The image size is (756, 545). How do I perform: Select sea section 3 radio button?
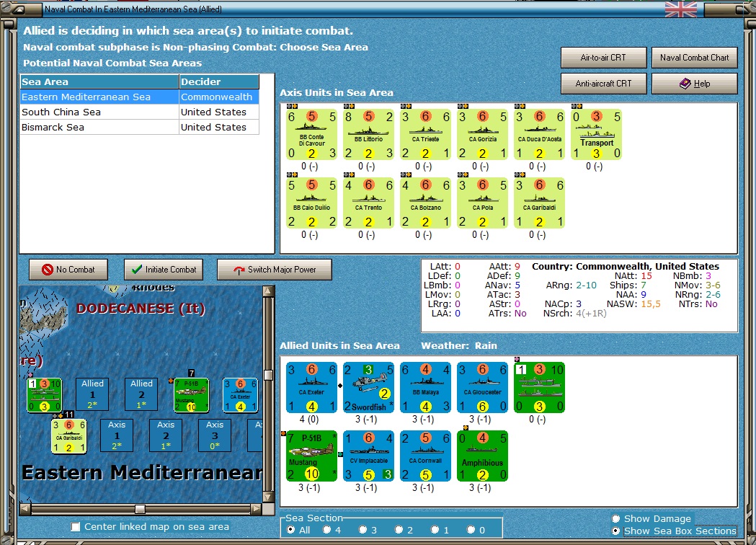[x=363, y=530]
